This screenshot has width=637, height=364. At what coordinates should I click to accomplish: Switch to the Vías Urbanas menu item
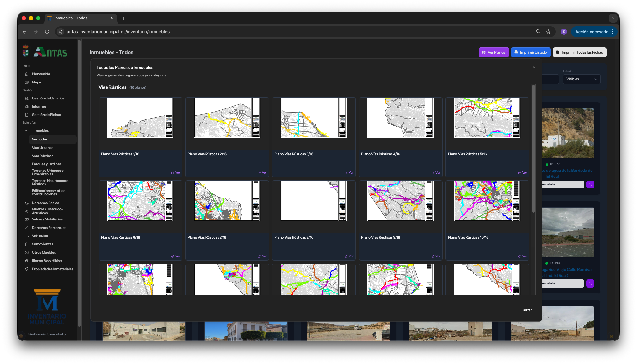point(42,147)
